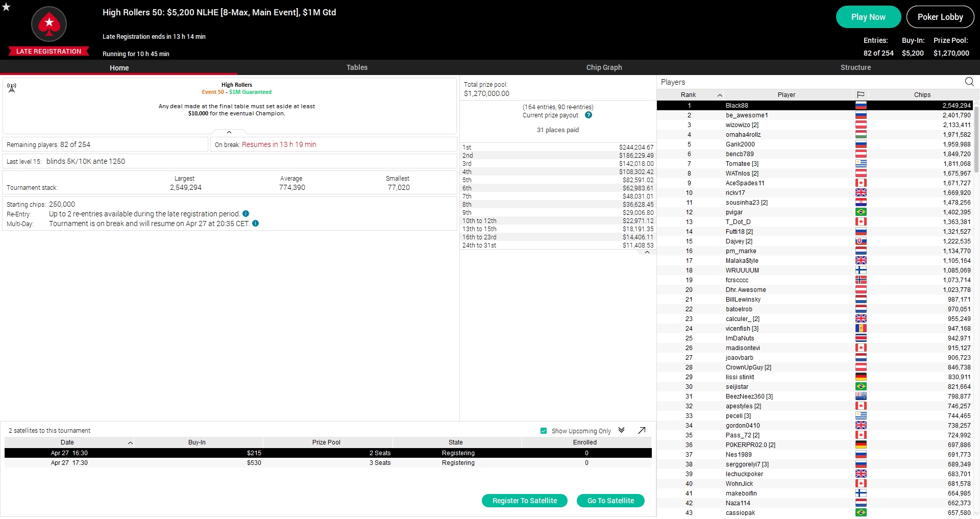Click the flag beside rickv17
Viewport: 980px width, 519px height.
click(861, 193)
